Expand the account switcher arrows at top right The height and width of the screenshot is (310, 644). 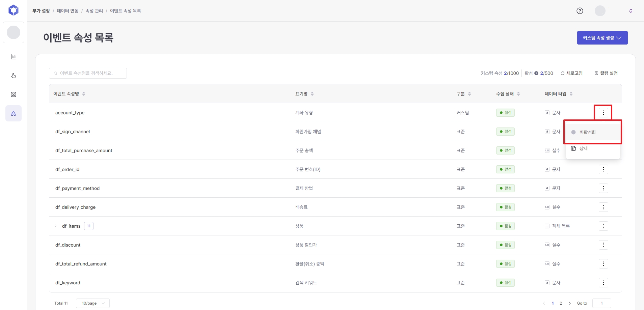tap(630, 11)
